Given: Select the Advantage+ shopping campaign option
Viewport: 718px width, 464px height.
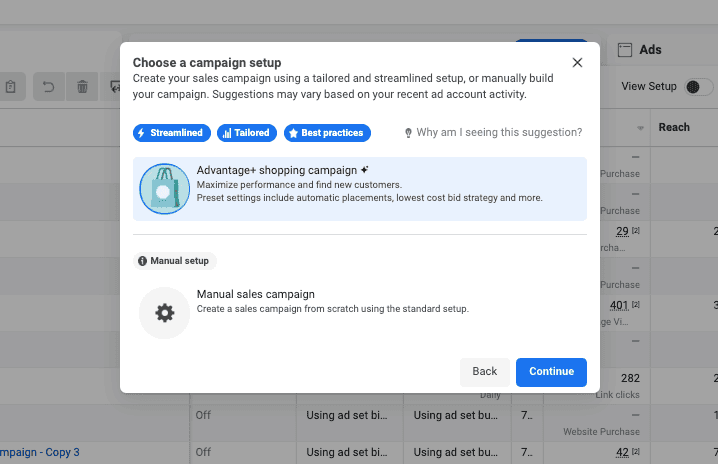Looking at the screenshot, I should pyautogui.click(x=359, y=189).
